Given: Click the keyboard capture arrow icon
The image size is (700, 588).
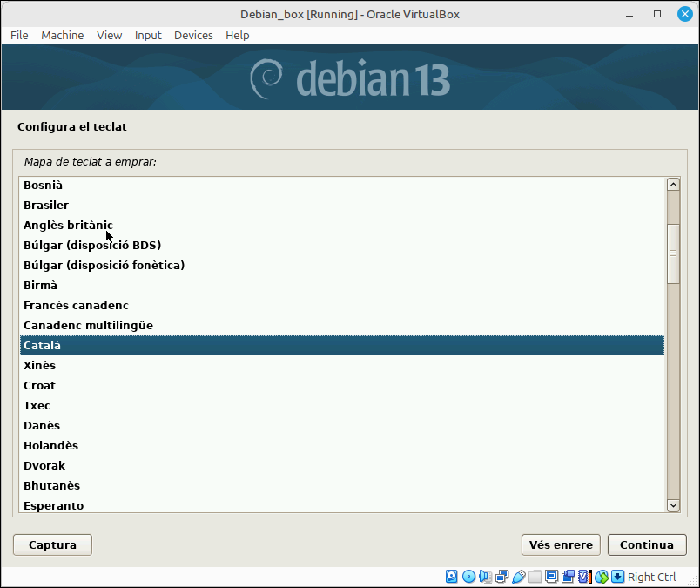Looking at the screenshot, I should click(x=618, y=577).
